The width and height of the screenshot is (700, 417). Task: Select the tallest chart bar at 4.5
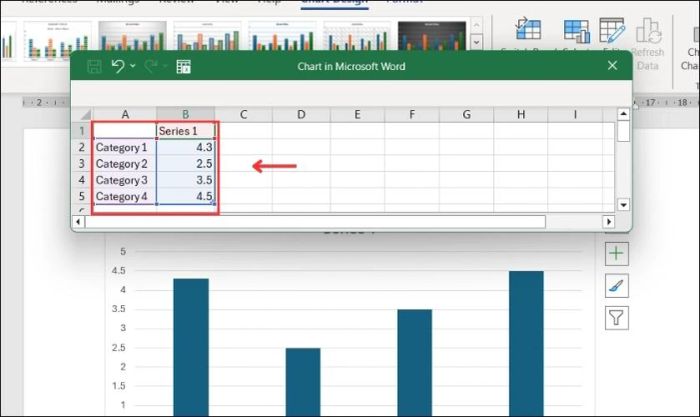(x=526, y=343)
